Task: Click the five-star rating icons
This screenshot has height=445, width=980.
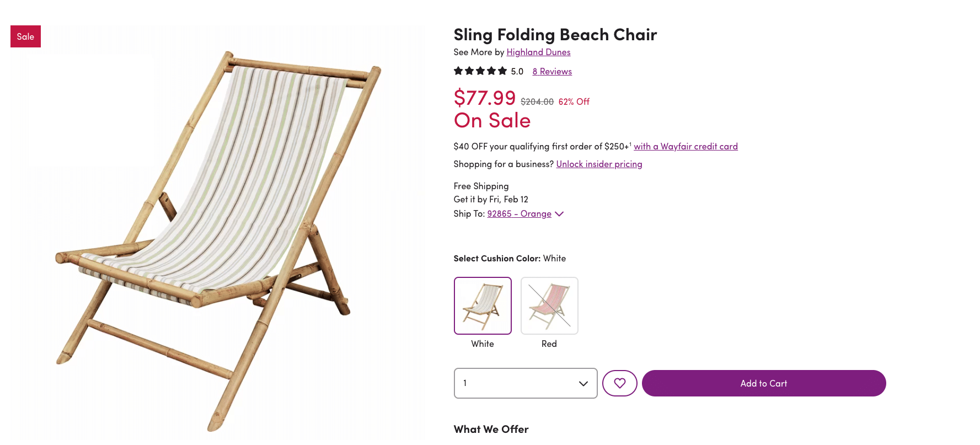Action: pos(480,71)
